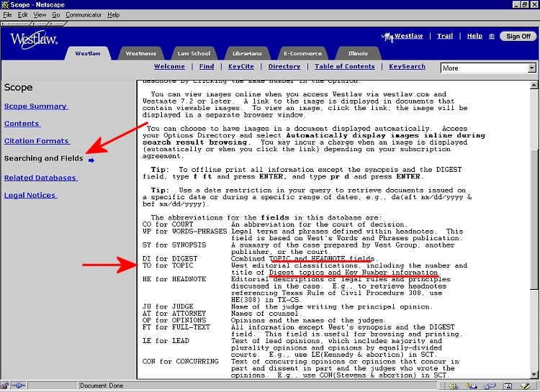
Task: Open the KeyCite link
Action: pyautogui.click(x=241, y=66)
